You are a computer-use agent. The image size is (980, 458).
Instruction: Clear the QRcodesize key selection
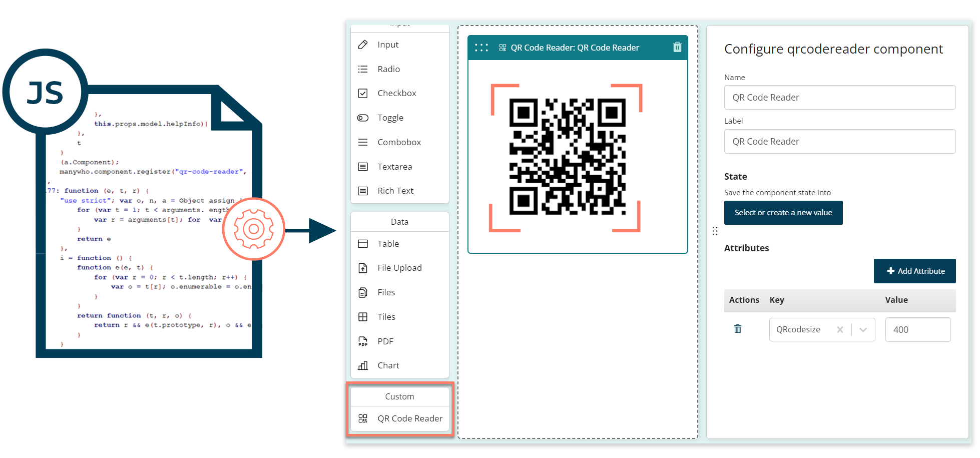pos(840,330)
